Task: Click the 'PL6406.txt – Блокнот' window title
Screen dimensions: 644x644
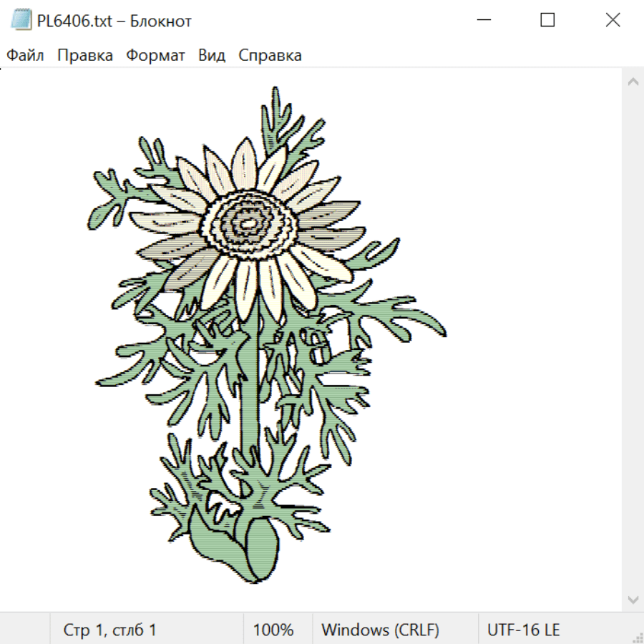Action: pos(114,21)
